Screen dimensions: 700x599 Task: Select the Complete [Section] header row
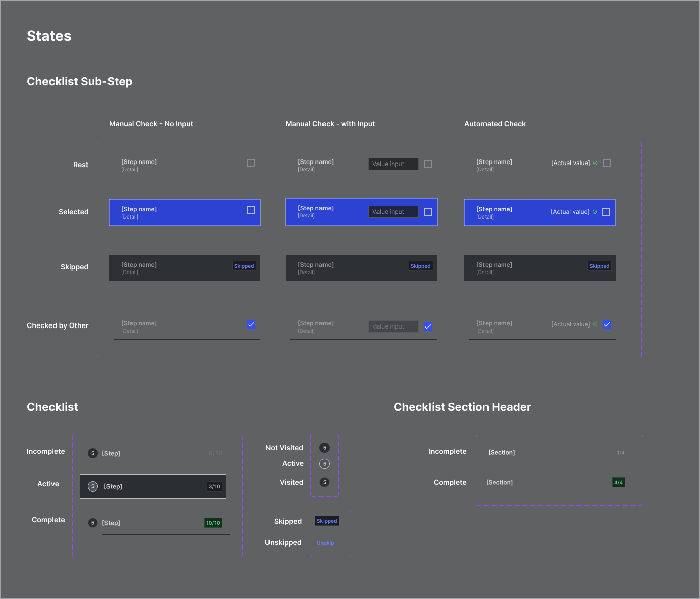556,482
